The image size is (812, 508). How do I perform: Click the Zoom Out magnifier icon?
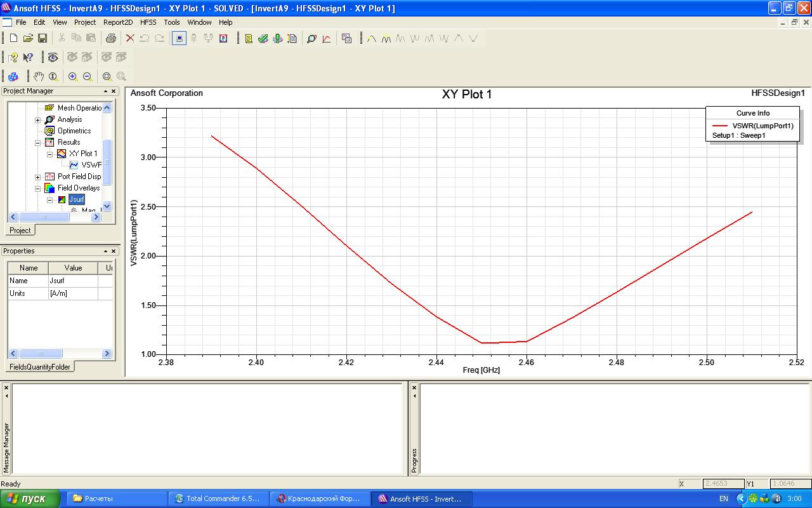88,77
